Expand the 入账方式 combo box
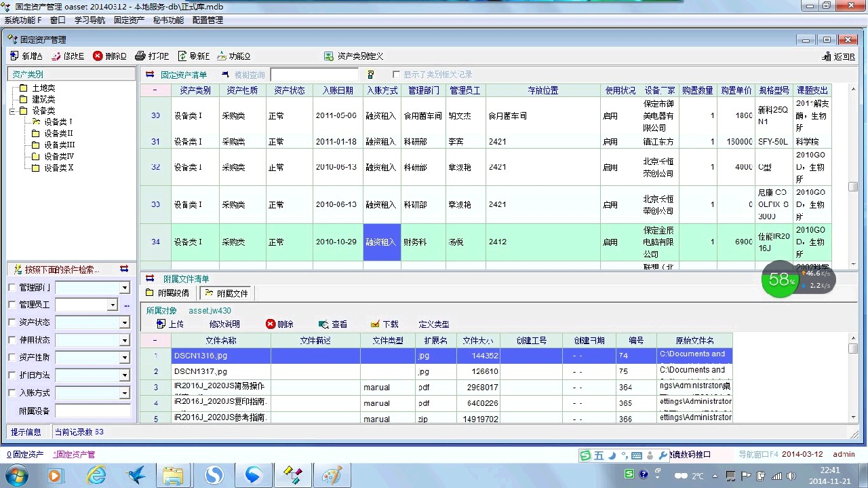Screen dimensions: 868x488 124,393
